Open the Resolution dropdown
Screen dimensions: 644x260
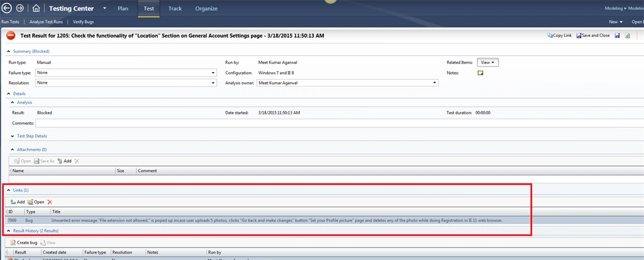[126, 83]
